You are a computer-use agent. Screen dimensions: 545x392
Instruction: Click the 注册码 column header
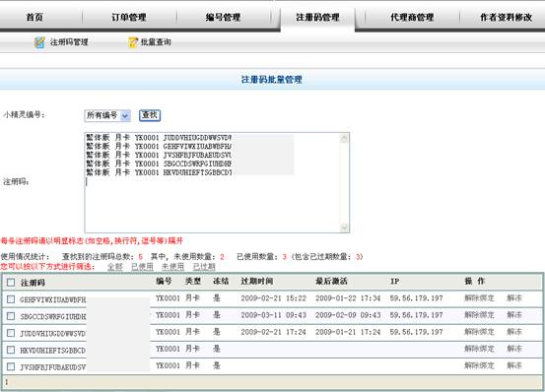[x=33, y=283]
